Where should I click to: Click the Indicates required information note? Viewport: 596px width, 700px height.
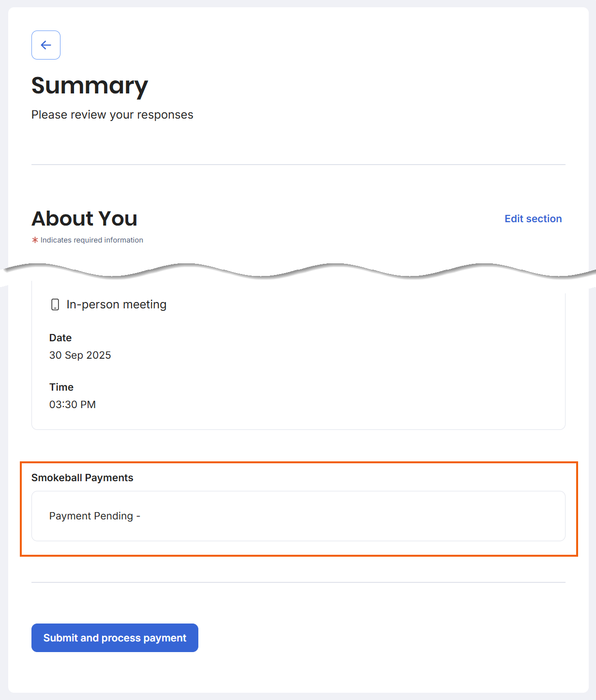click(x=92, y=240)
